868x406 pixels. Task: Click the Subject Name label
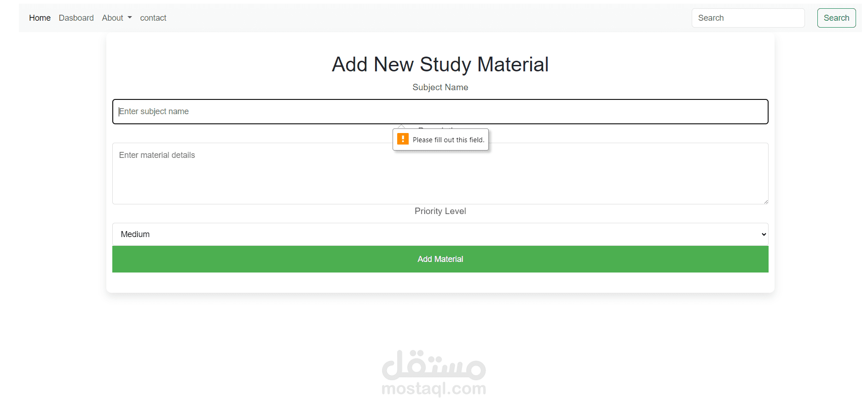(x=440, y=87)
